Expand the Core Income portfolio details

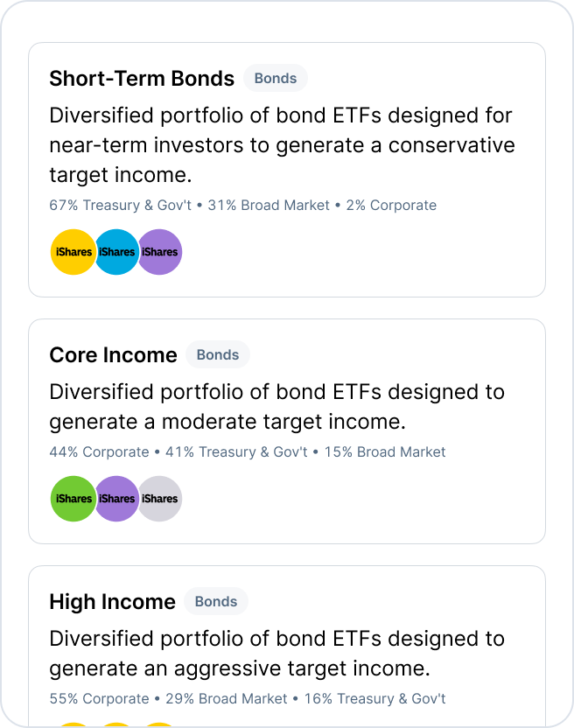pyautogui.click(x=285, y=429)
